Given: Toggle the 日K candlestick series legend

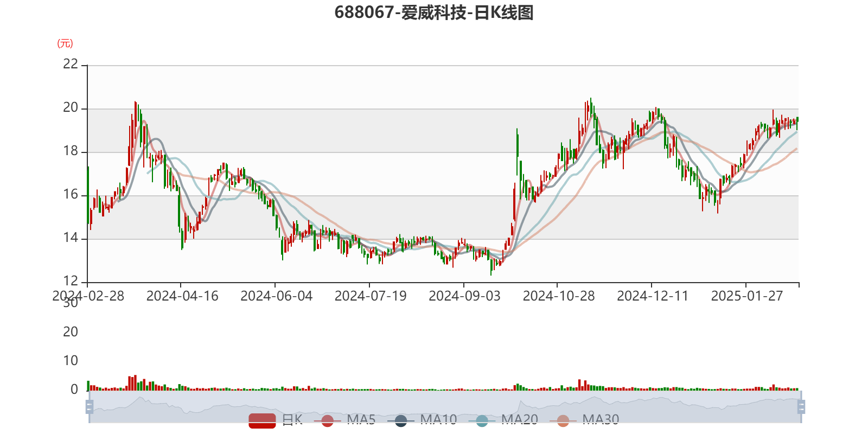Looking at the screenshot, I should click(x=276, y=420).
